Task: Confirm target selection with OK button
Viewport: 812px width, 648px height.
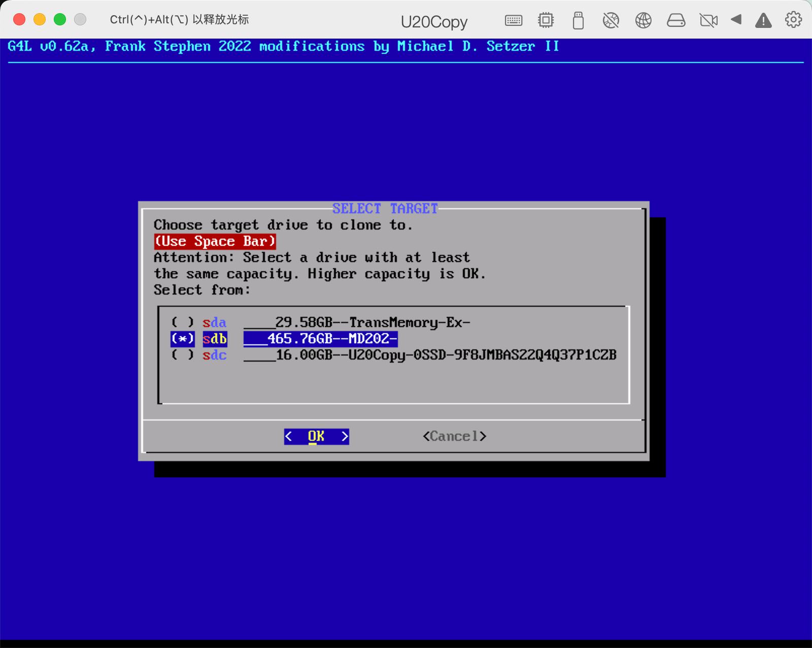Action: [316, 436]
